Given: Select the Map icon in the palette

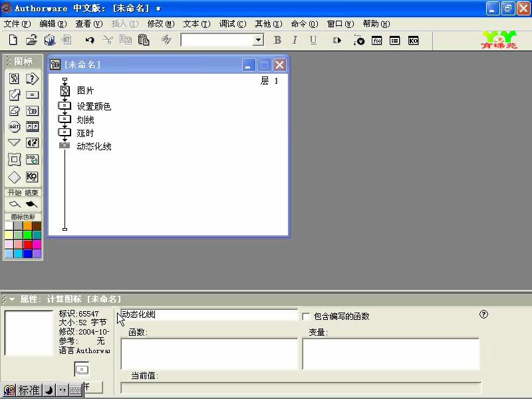Looking at the screenshot, I should pyautogui.click(x=32, y=111).
